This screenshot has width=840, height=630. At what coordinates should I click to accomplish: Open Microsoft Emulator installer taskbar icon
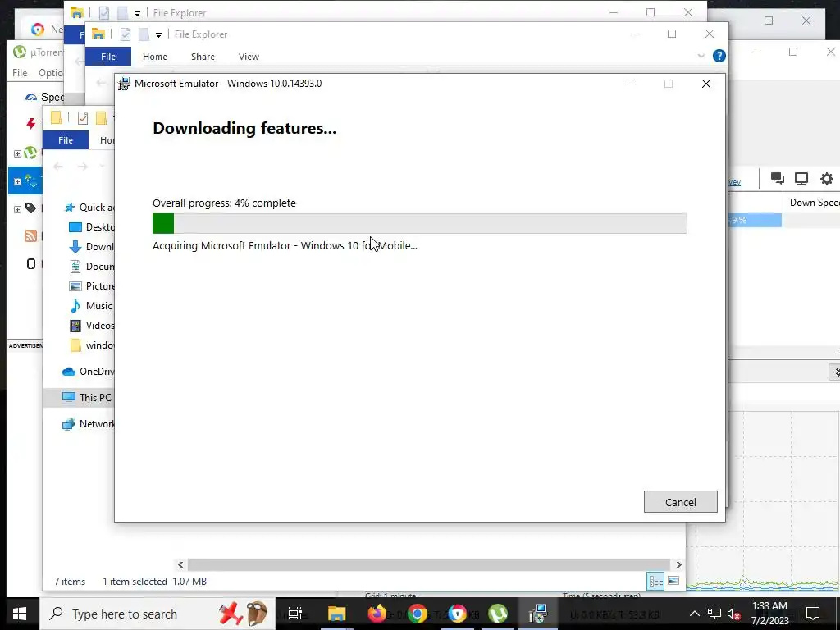coord(538,614)
